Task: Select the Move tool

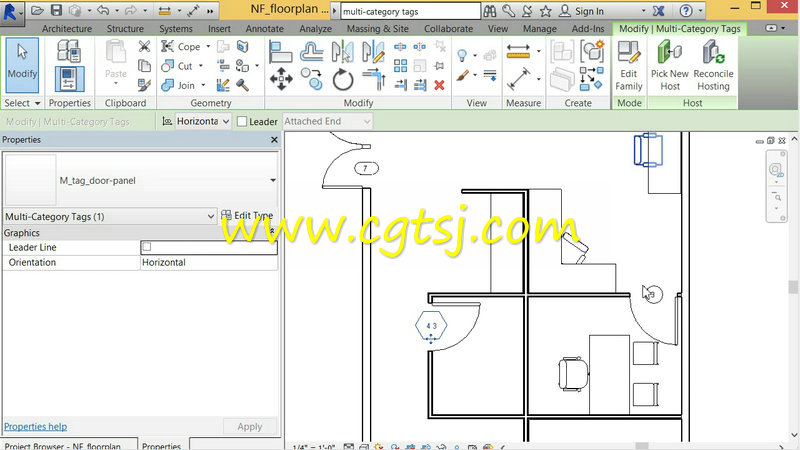Action: (x=281, y=80)
